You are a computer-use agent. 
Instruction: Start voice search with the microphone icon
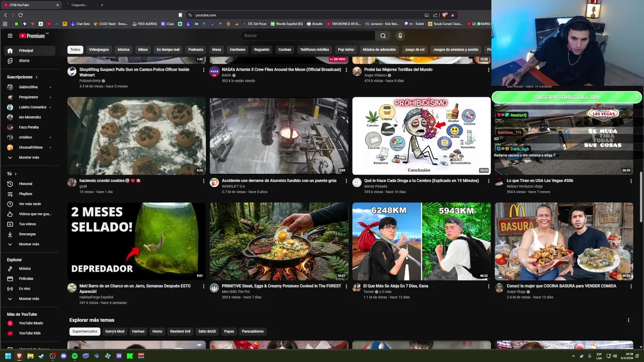coord(400,36)
